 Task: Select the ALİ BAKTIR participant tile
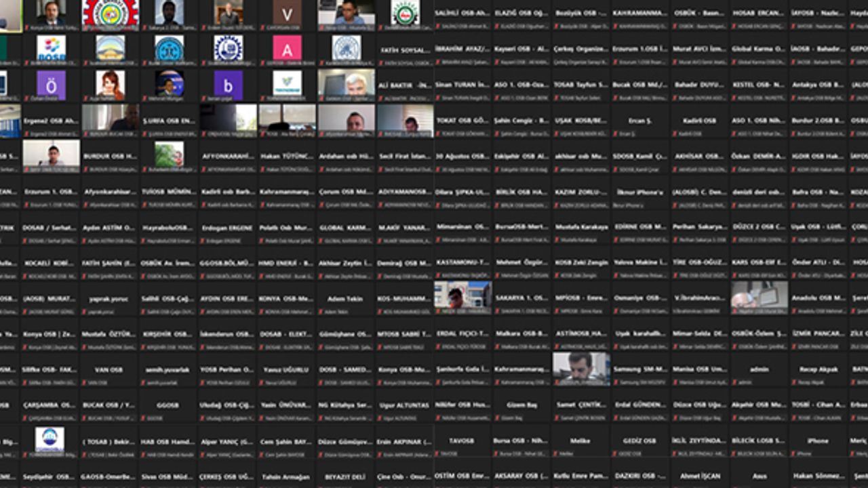tap(405, 85)
